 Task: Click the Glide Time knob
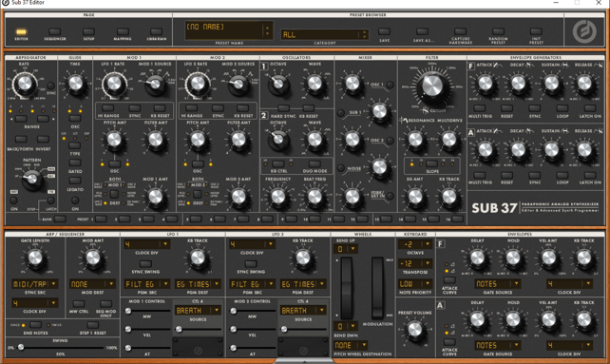75,83
